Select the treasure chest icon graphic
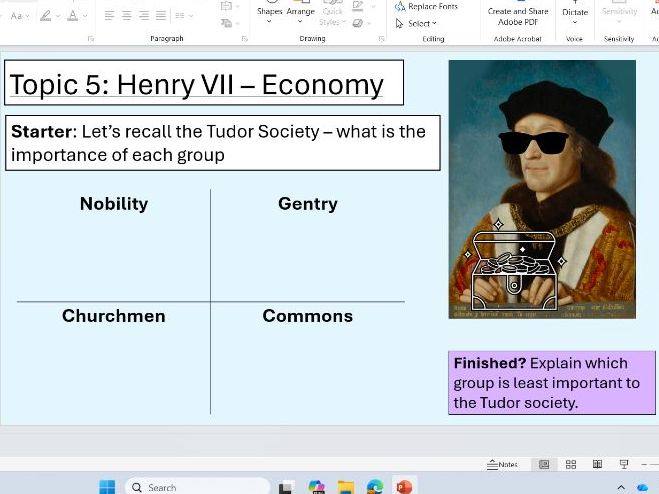Viewport: 659px width, 494px height. tap(515, 265)
